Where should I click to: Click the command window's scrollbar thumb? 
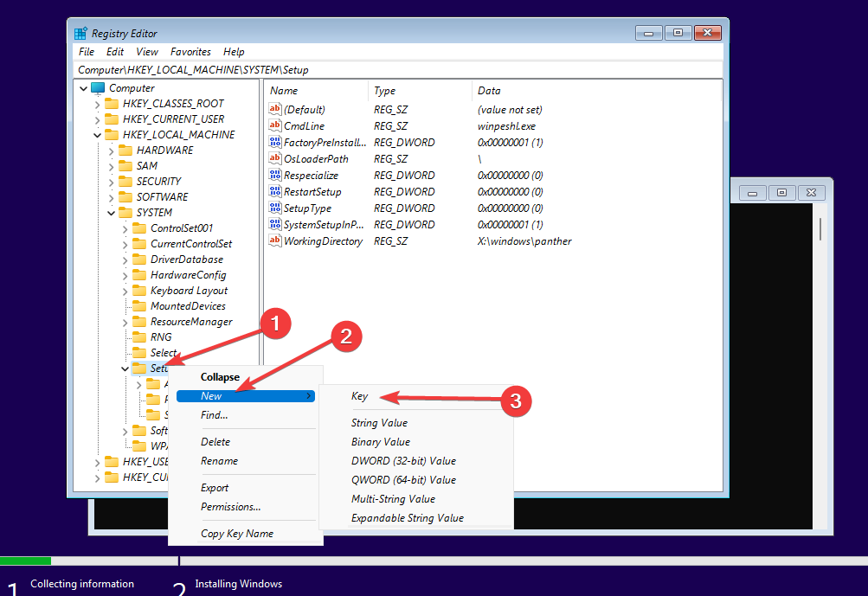point(820,229)
